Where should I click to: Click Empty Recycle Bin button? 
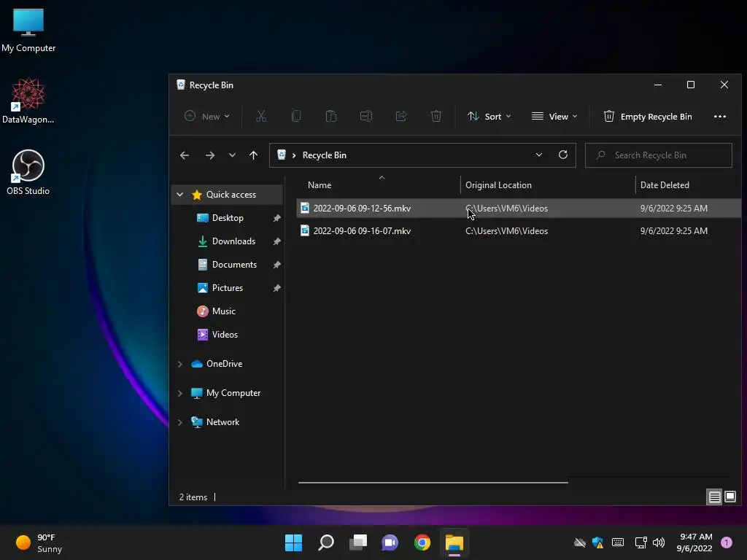[x=648, y=116]
